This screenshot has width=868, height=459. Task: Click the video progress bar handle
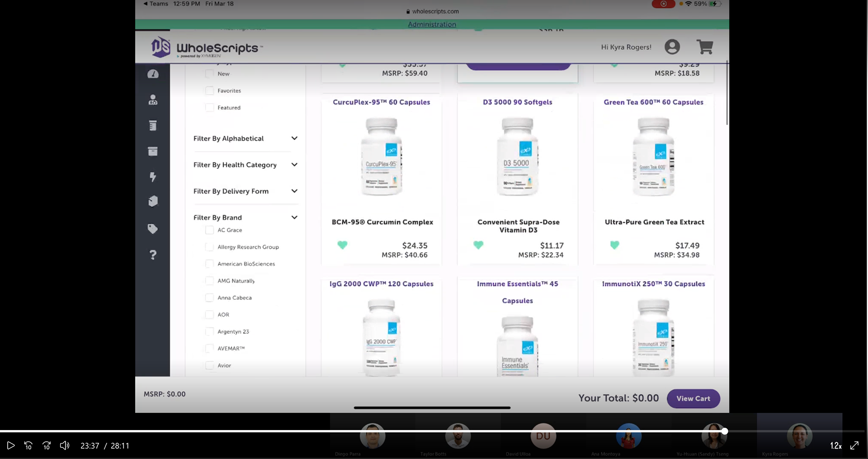click(724, 431)
